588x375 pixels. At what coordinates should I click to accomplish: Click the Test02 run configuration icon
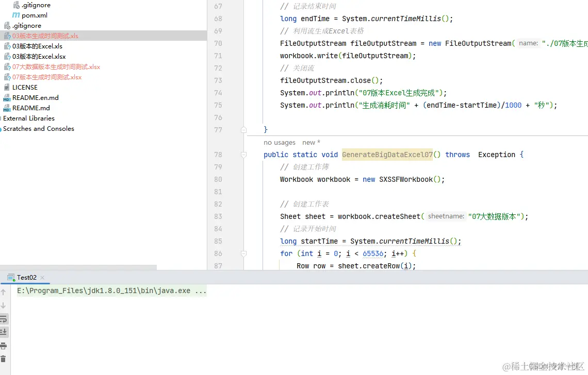point(11,278)
